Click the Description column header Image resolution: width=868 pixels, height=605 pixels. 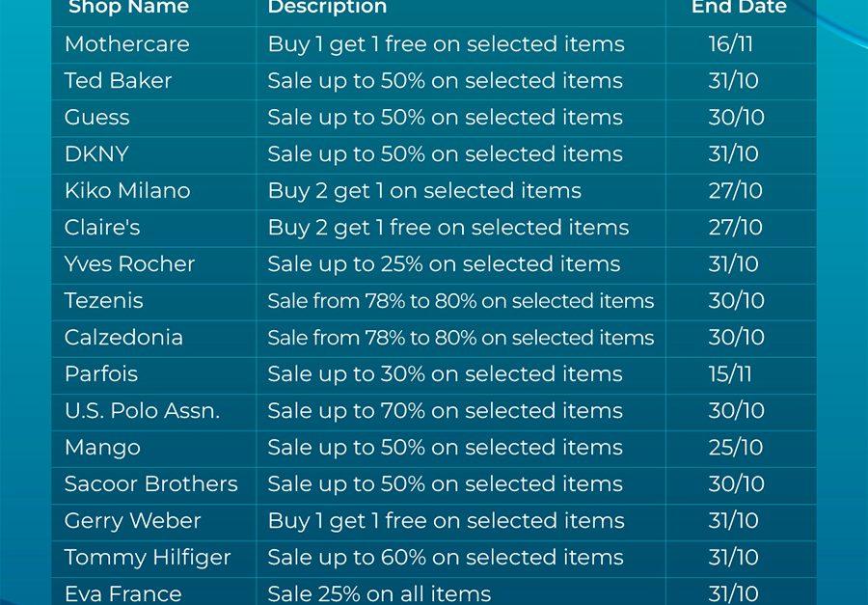point(327,7)
